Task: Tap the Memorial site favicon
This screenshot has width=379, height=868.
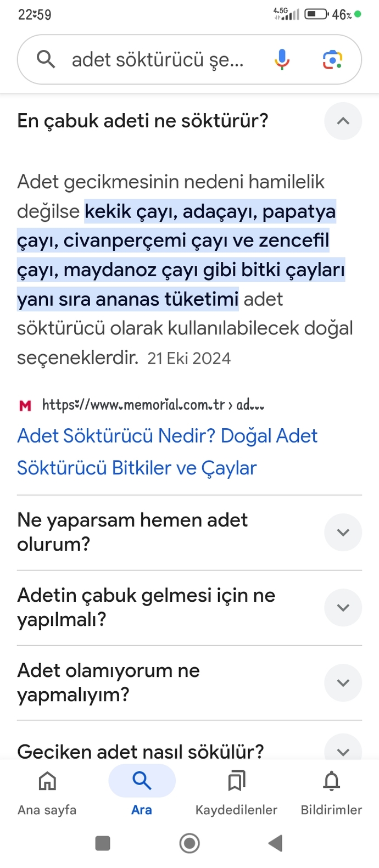Action: pos(25,406)
